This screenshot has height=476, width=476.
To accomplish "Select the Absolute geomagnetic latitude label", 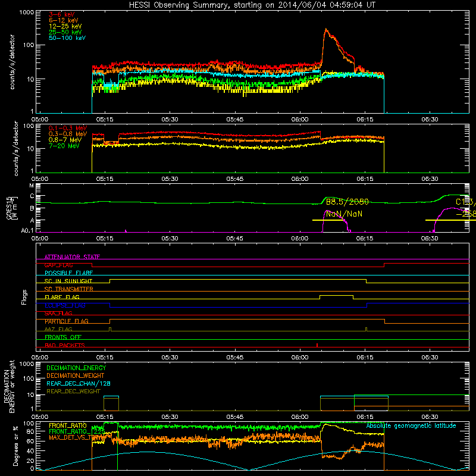I will (411, 426).
